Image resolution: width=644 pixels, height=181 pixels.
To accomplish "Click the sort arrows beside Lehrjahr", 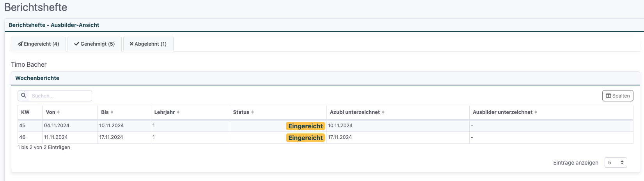I will coord(178,112).
